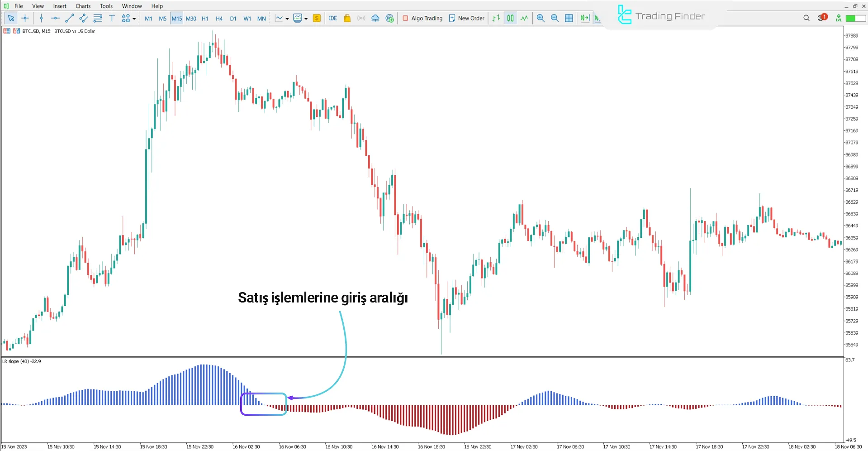Toggle Algo Trading on
The image size is (868, 451).
422,18
